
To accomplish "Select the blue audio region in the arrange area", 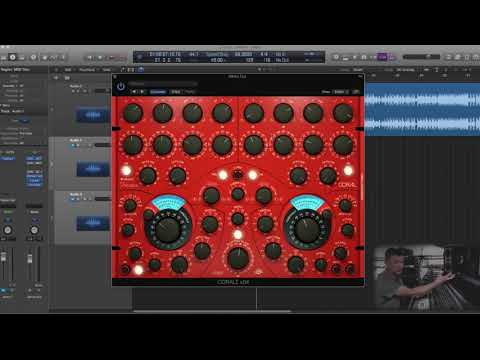I will (x=422, y=110).
